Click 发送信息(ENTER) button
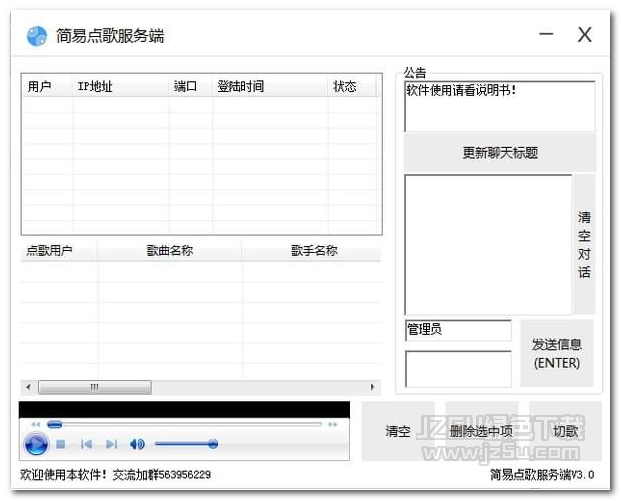 pyautogui.click(x=557, y=353)
